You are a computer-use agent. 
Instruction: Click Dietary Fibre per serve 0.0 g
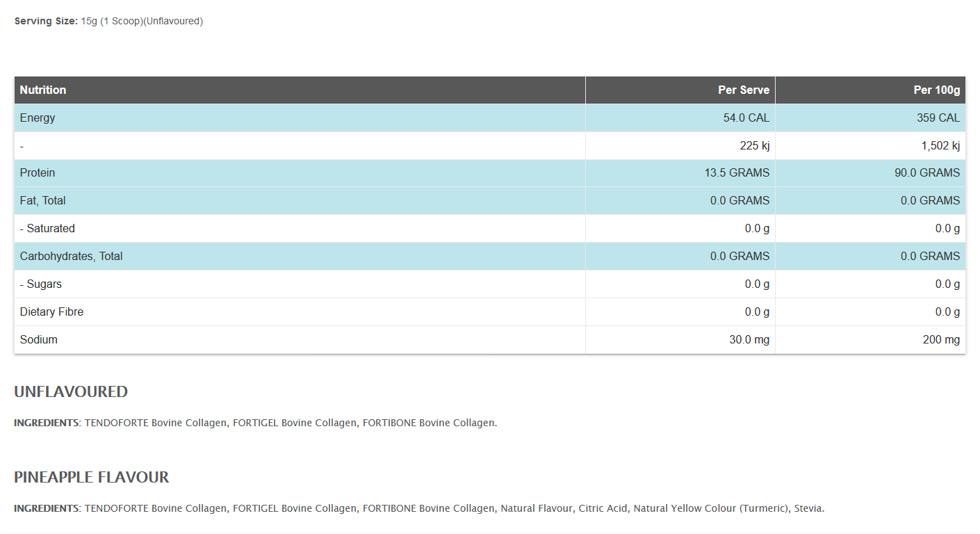coord(757,311)
